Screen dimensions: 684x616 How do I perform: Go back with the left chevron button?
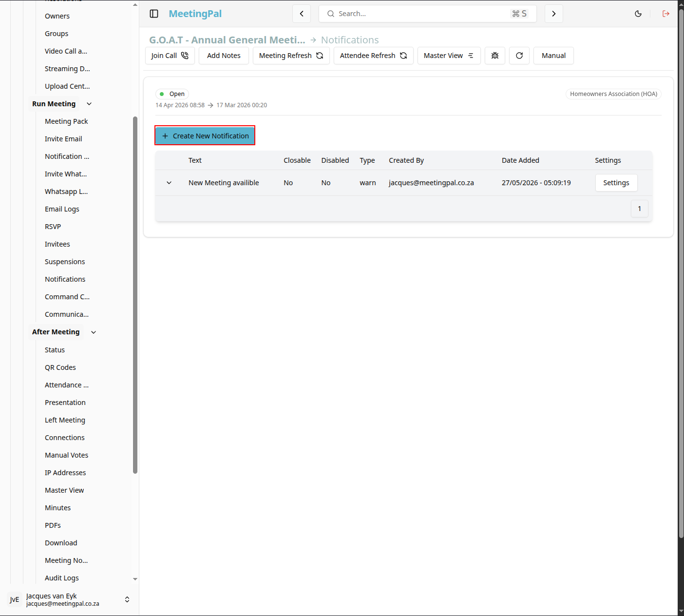302,14
